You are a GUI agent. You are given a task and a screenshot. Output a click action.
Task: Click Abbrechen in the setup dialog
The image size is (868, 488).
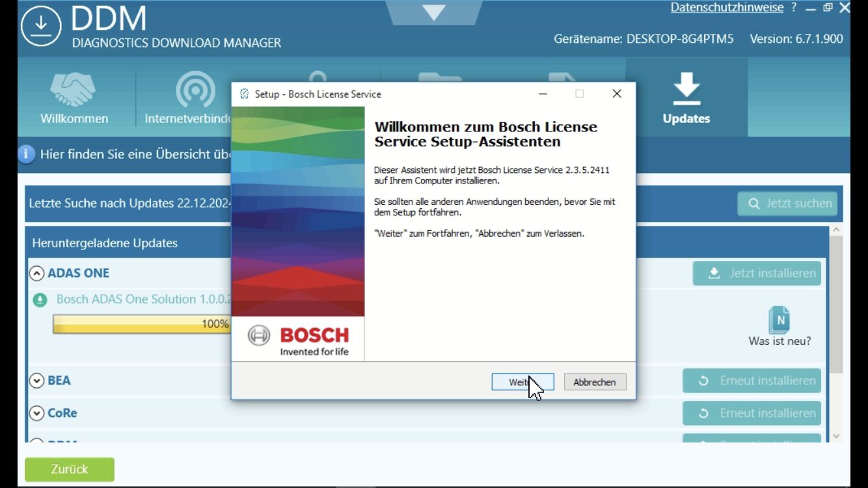pos(595,382)
